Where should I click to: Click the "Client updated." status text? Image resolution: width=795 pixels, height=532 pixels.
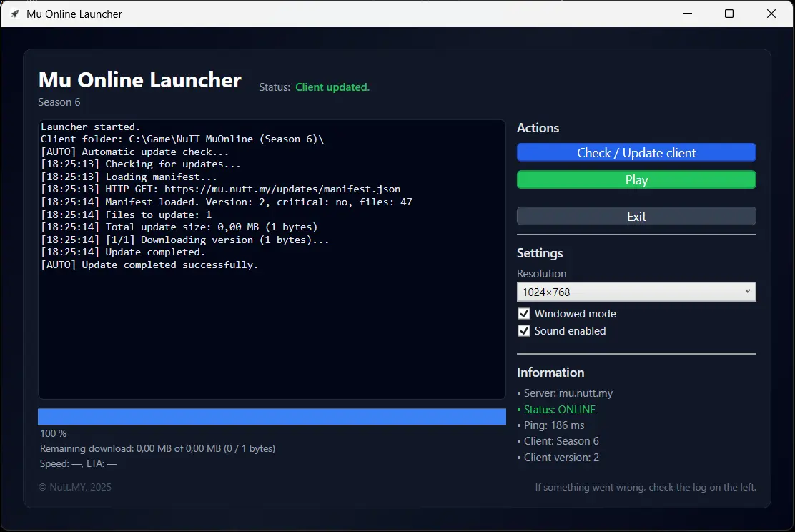(332, 87)
